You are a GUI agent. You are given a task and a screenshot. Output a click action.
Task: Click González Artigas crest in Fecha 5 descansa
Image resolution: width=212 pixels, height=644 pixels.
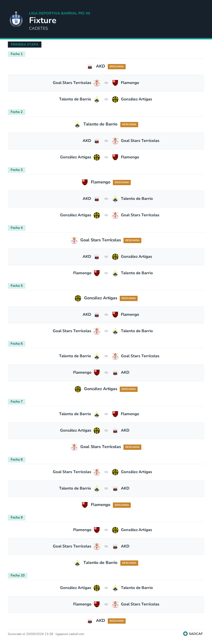tap(78, 298)
